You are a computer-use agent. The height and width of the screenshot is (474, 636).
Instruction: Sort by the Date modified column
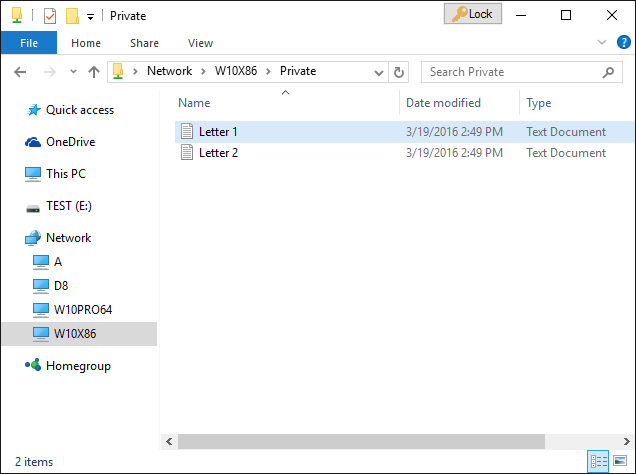[x=443, y=103]
